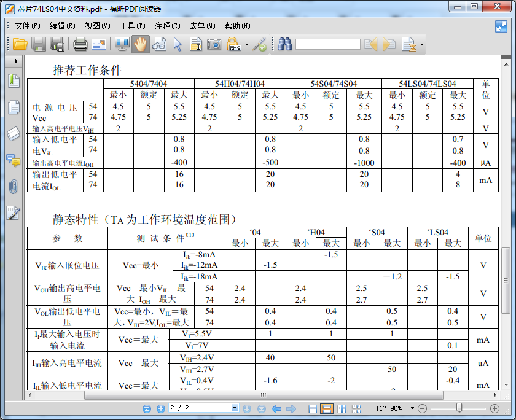Click the glasses reading mode icon
This screenshot has width=516, height=420.
159,44
